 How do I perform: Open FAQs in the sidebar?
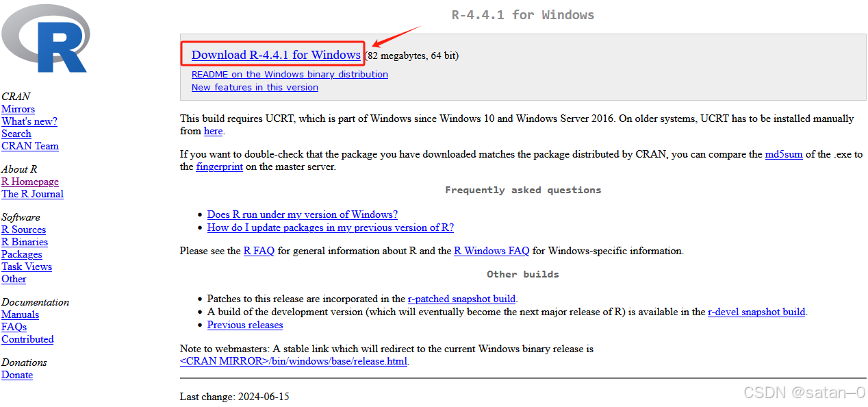click(x=14, y=327)
